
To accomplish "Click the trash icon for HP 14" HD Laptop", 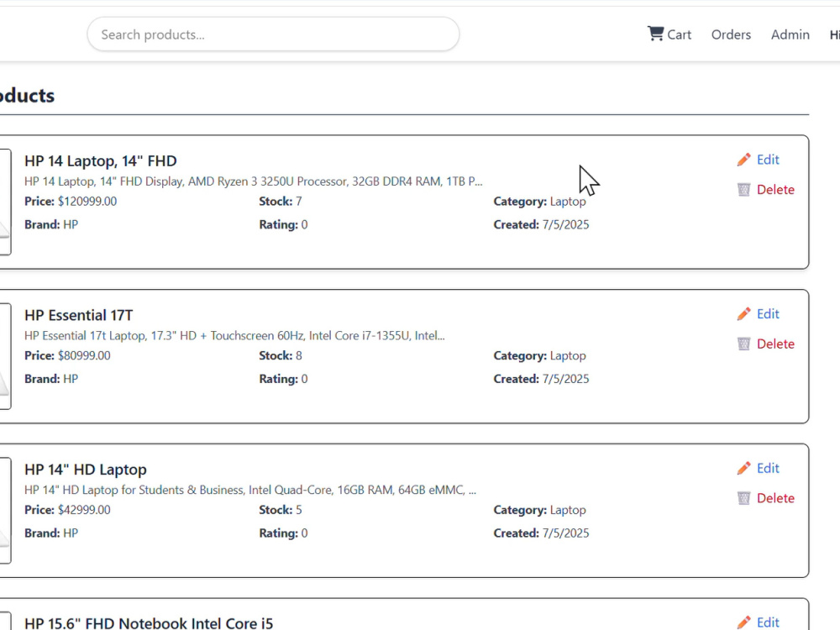I will pos(743,498).
